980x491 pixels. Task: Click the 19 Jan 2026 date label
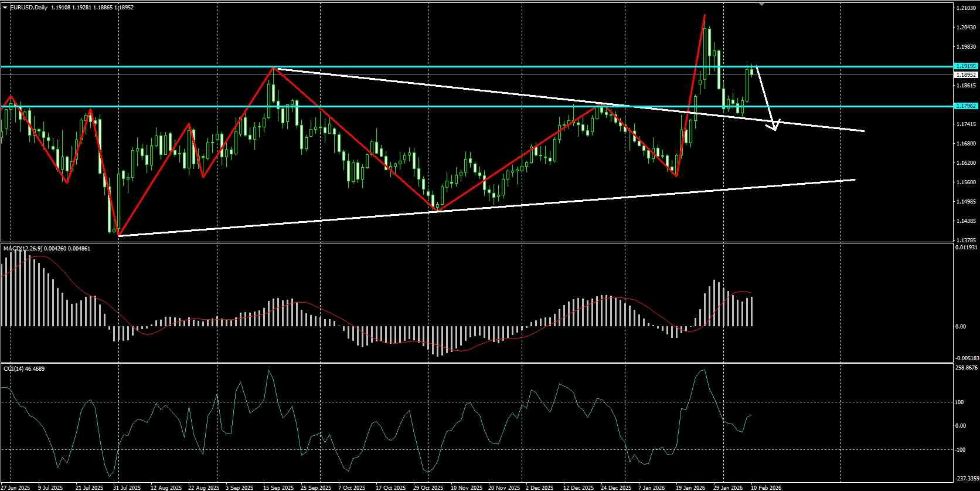click(x=690, y=487)
